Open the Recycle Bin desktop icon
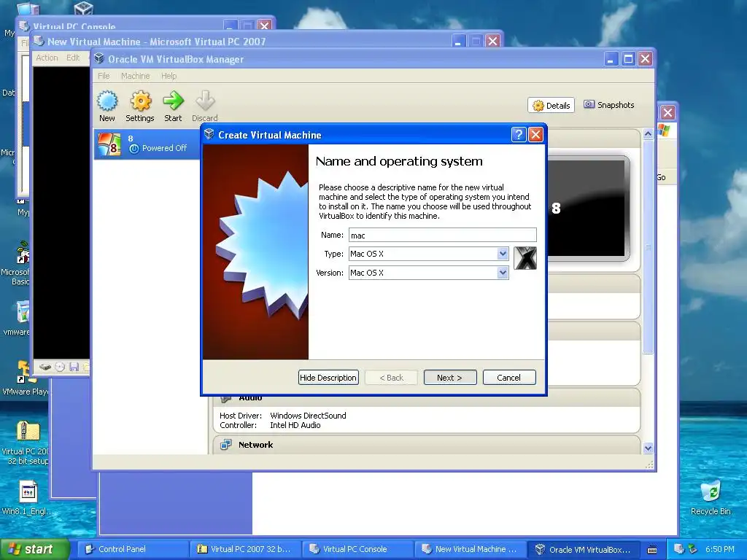747x560 pixels. [x=711, y=492]
